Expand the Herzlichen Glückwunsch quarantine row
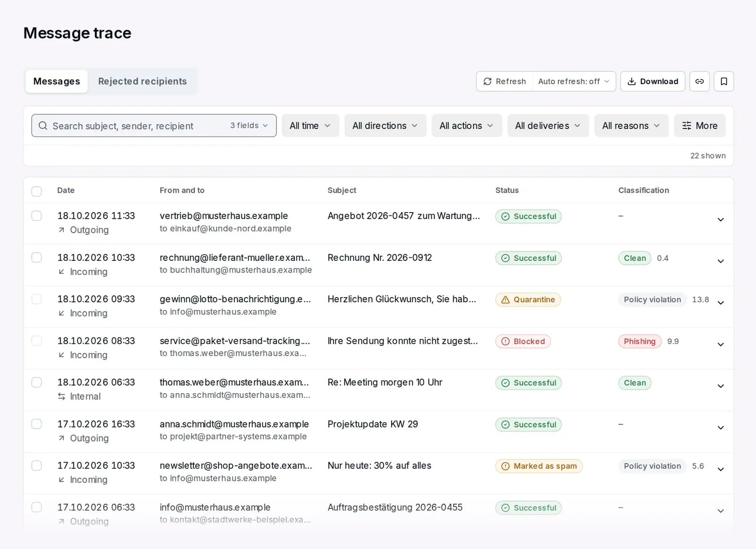This screenshot has height=549, width=756. pyautogui.click(x=721, y=302)
